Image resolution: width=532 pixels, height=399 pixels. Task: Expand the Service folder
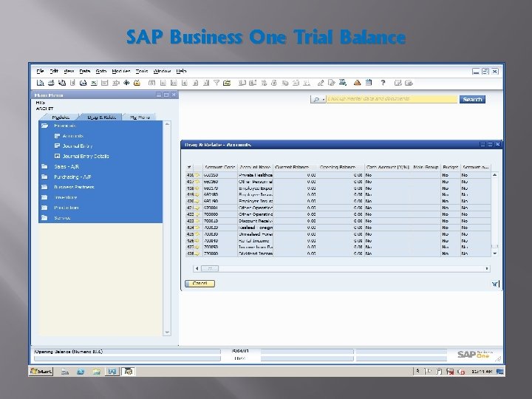pos(45,218)
